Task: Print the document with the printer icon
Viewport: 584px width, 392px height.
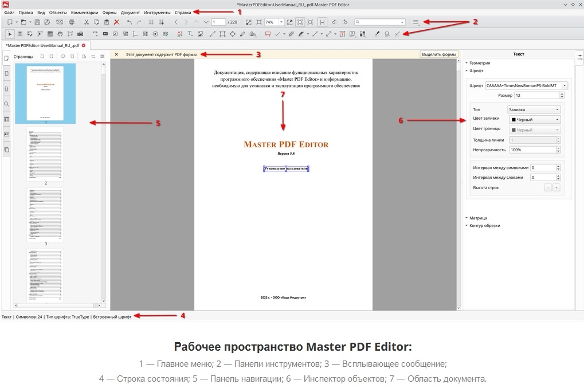Action: [72, 22]
